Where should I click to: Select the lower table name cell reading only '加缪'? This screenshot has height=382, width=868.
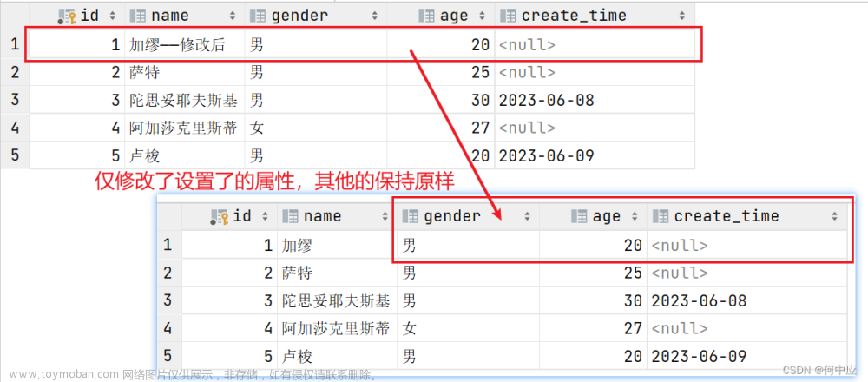click(337, 245)
